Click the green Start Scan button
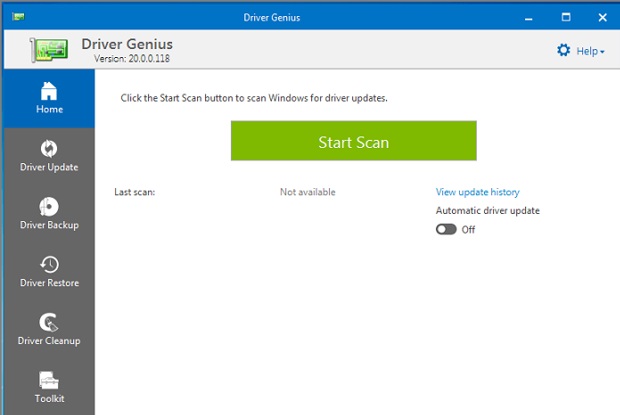Screen dimensions: 620x415 (x=353, y=141)
